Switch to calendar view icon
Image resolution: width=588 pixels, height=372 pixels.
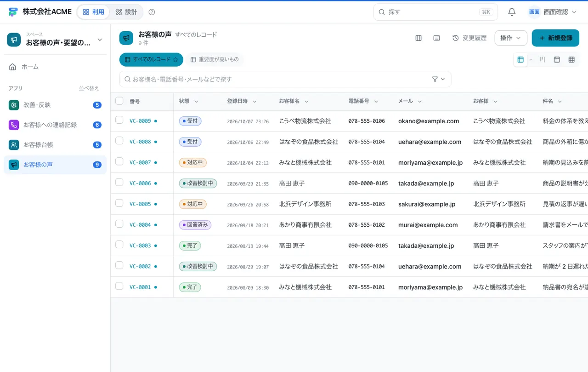click(557, 60)
